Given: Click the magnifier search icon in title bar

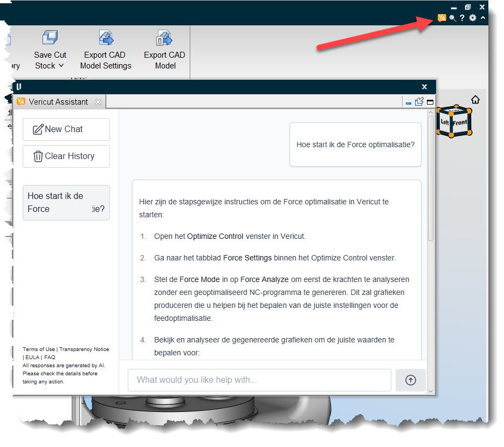Looking at the screenshot, I should pyautogui.click(x=453, y=18).
